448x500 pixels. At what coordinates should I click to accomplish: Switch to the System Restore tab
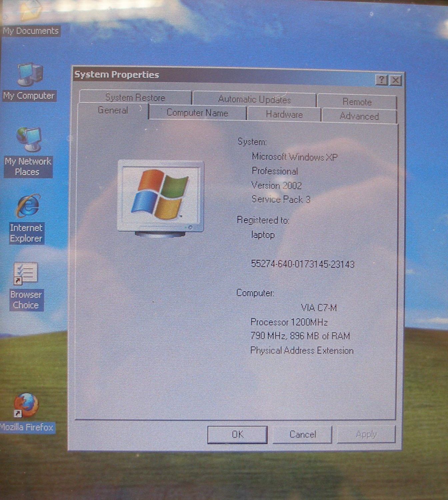tap(135, 98)
